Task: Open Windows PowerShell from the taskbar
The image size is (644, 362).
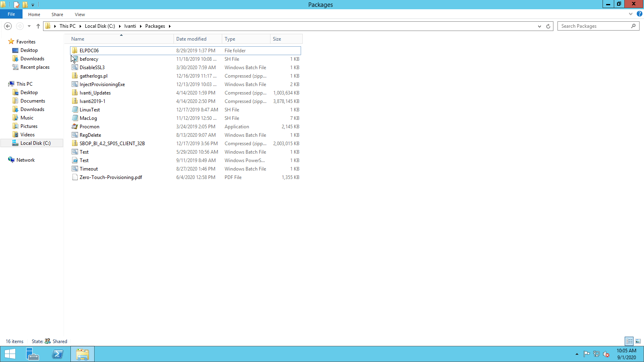Action: (x=58, y=354)
